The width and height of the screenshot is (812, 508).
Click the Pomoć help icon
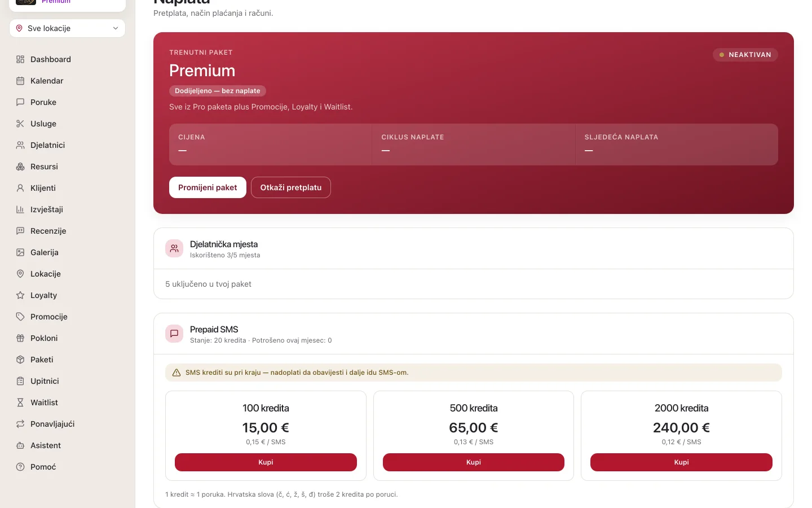point(20,467)
